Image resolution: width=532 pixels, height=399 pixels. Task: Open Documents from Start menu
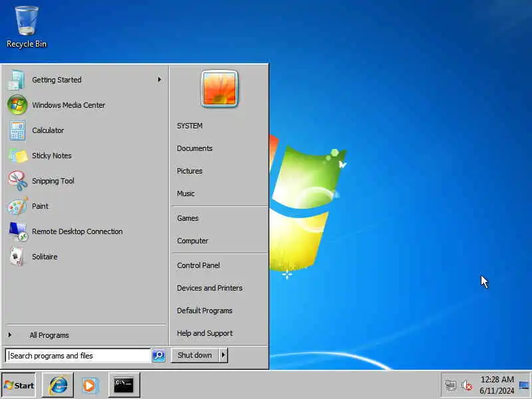click(x=194, y=148)
